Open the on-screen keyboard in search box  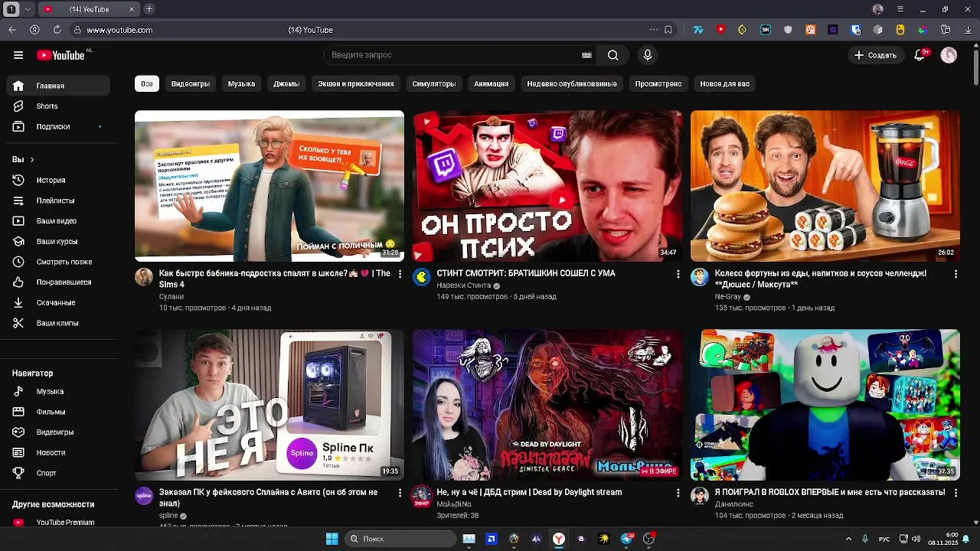coord(586,55)
